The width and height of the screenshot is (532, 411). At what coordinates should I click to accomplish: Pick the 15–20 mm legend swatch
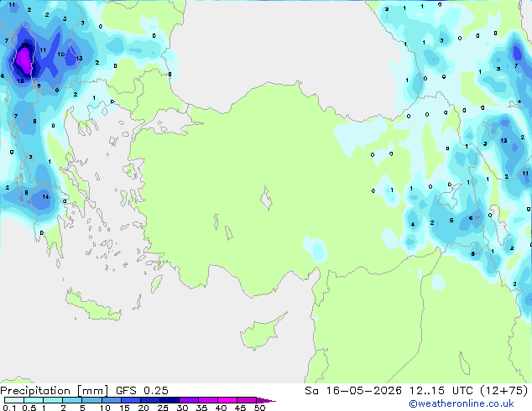131,400
